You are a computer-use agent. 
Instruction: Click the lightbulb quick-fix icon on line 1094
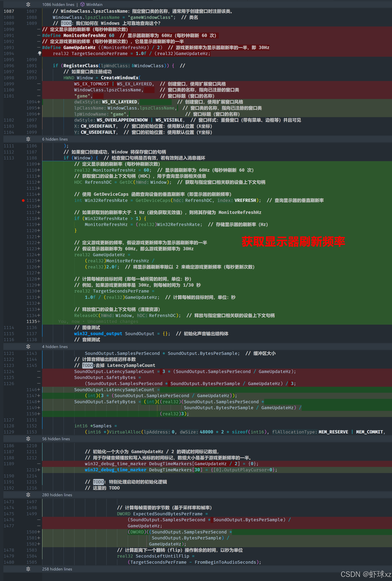click(40, 53)
